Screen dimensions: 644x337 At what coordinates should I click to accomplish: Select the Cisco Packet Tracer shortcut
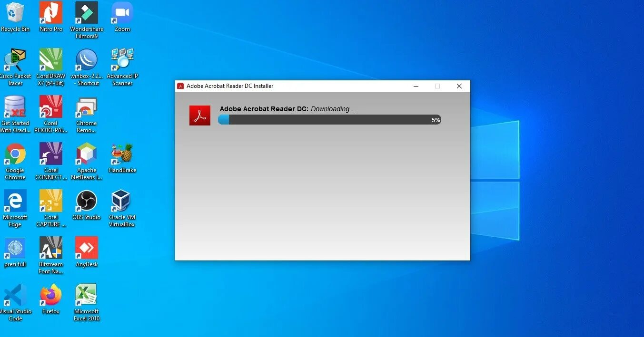pyautogui.click(x=15, y=60)
